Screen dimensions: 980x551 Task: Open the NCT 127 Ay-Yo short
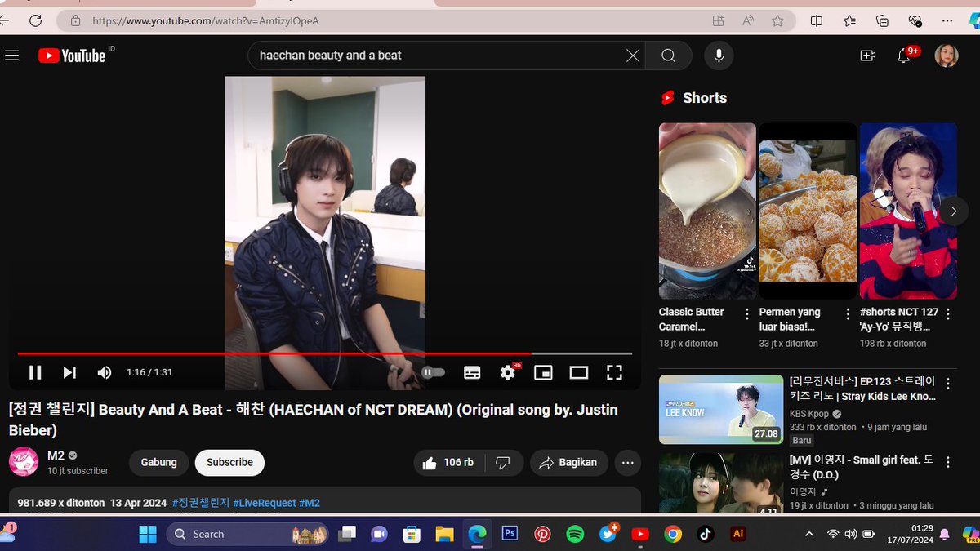(908, 211)
